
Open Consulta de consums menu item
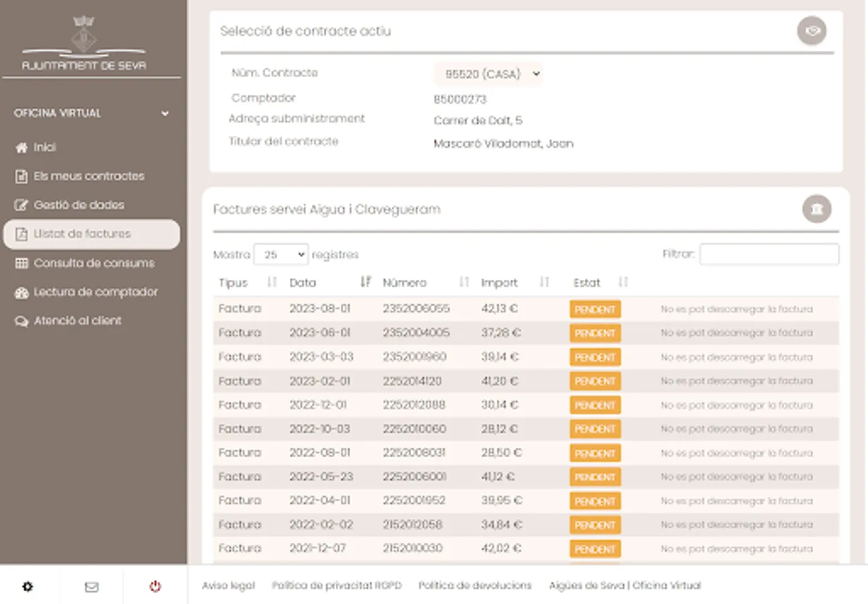94,263
